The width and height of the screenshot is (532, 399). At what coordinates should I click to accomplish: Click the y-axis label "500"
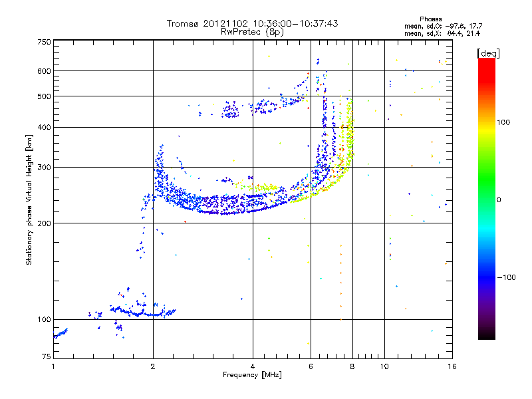[x=44, y=96]
